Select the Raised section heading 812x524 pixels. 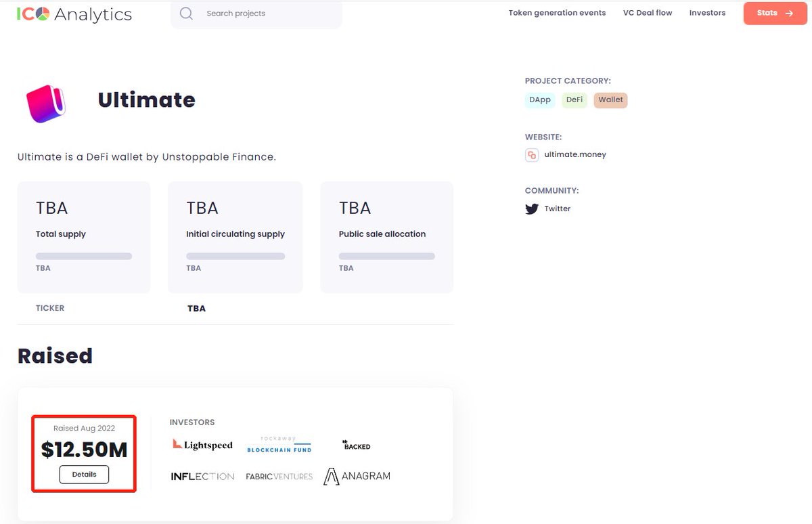[55, 356]
